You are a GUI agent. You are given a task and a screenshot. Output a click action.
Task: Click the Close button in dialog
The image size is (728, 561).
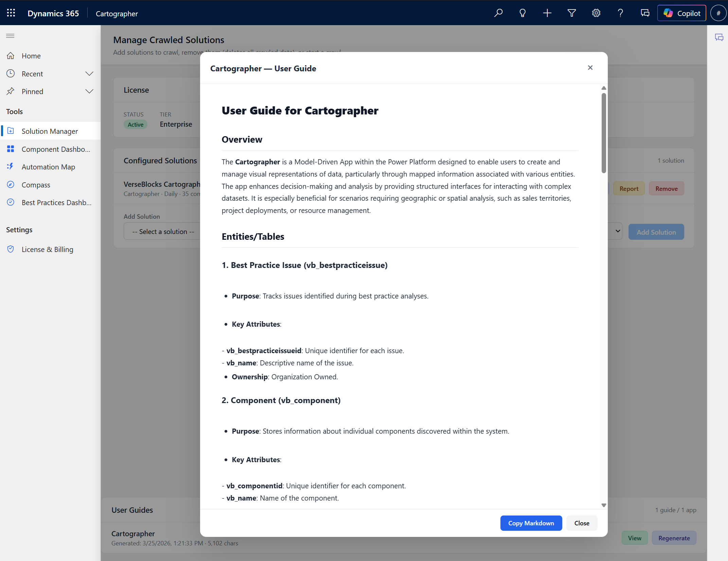coord(582,523)
